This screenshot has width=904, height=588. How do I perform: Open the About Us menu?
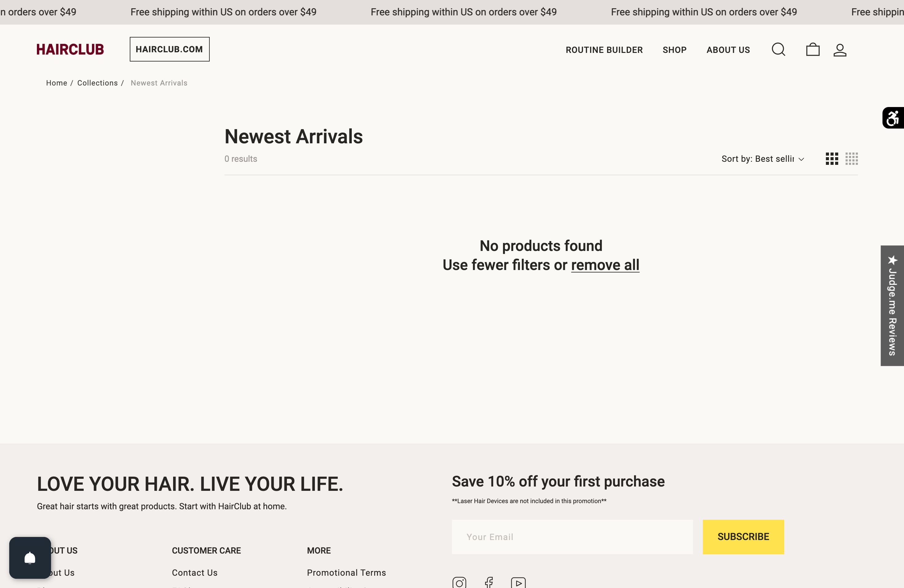click(x=728, y=50)
